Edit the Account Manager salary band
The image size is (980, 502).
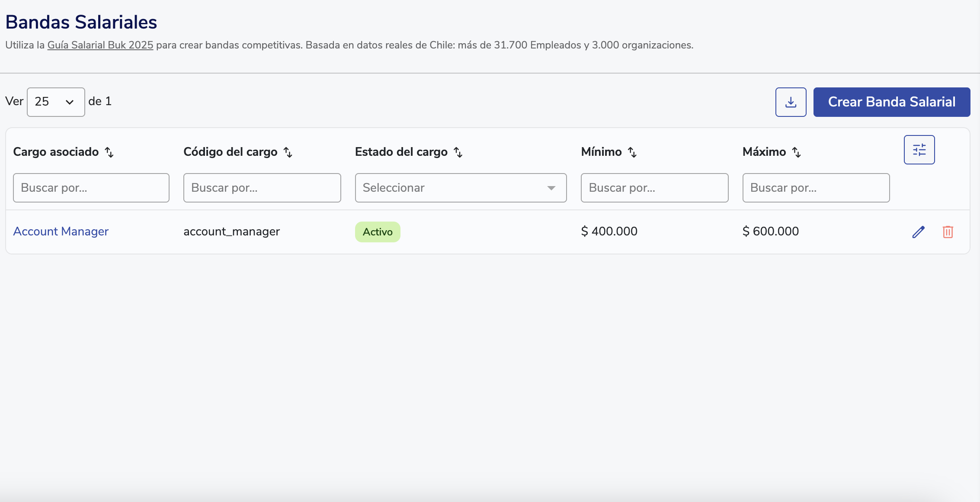click(918, 232)
